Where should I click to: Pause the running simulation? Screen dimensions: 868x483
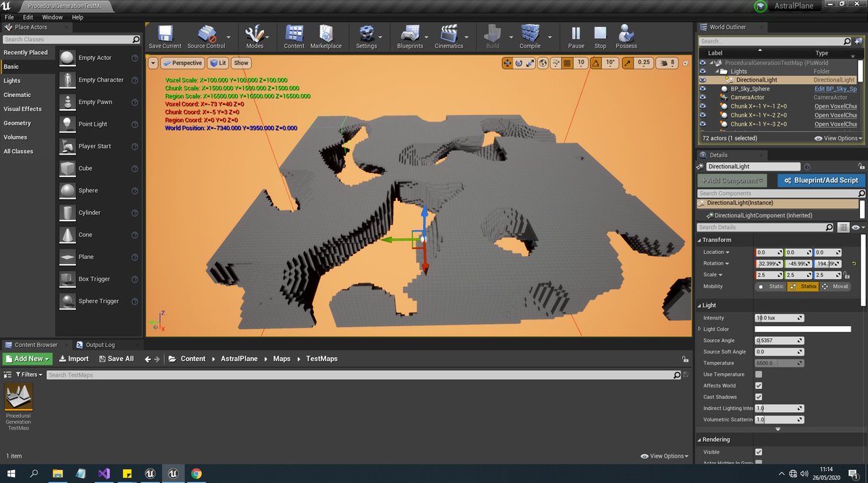(576, 38)
